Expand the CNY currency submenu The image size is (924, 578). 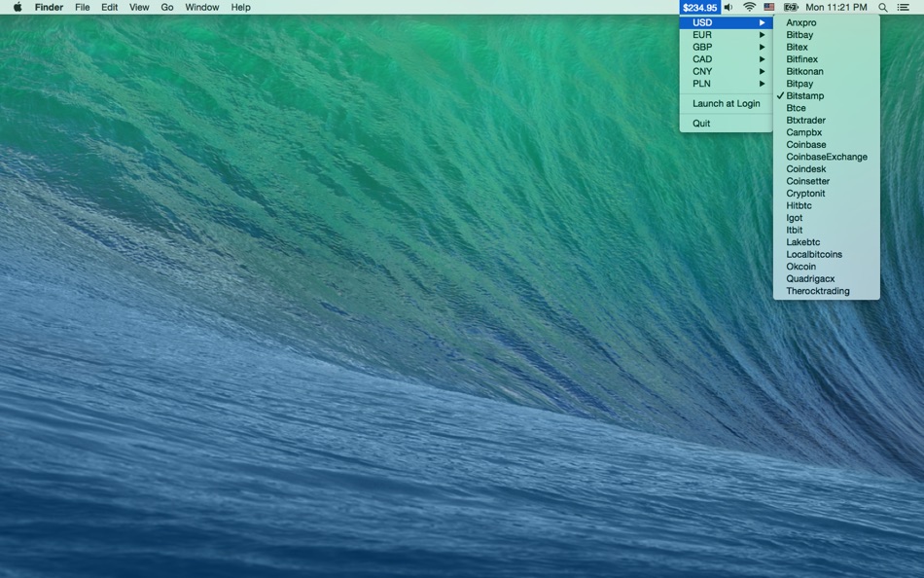726,71
